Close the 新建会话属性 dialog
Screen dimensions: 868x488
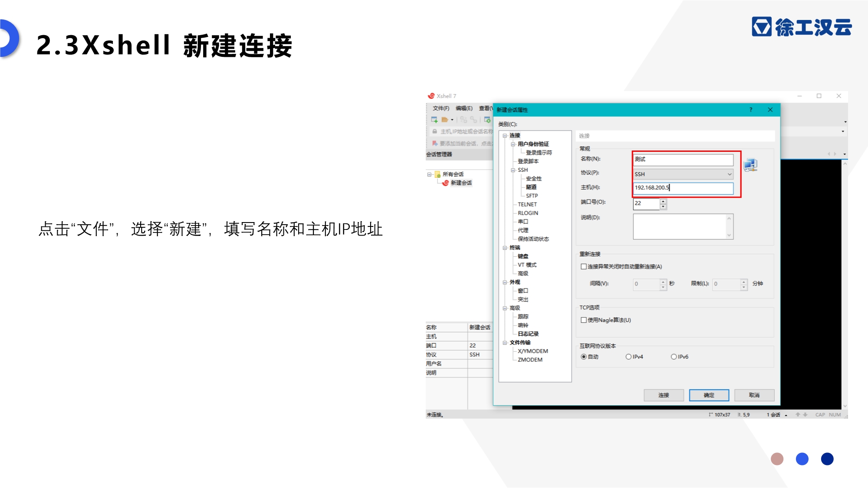pos(770,110)
